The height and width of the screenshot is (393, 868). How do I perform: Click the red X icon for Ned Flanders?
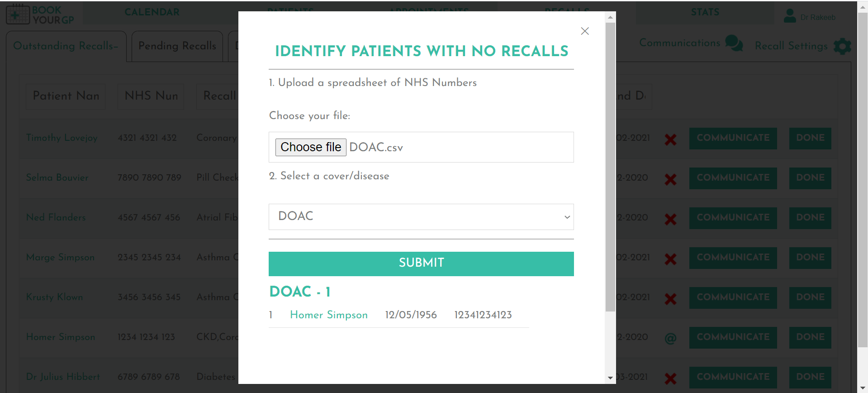click(x=670, y=219)
